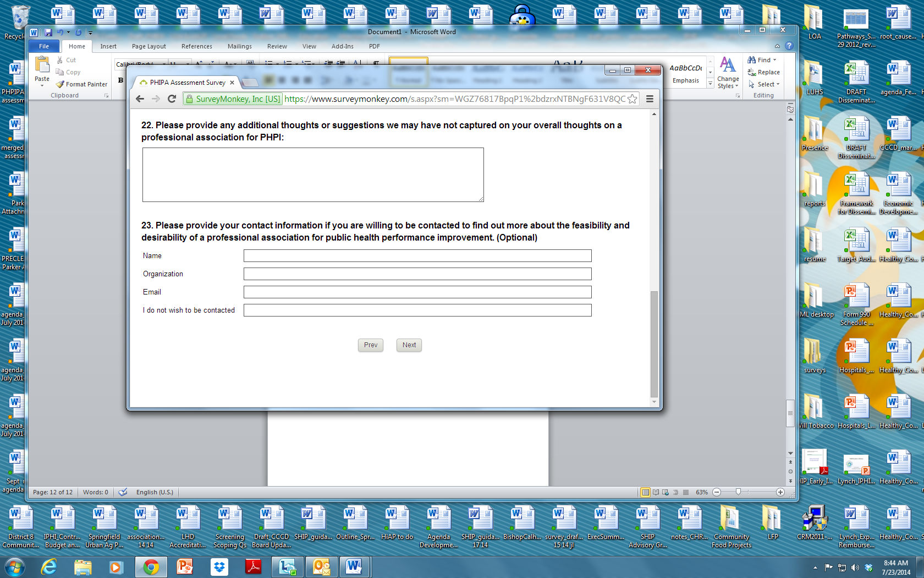
Task: Switch to the Page Layout ribbon tab
Action: (x=148, y=46)
